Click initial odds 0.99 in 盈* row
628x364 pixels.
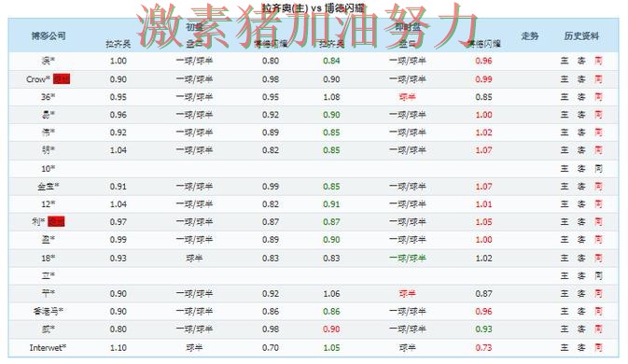click(119, 240)
